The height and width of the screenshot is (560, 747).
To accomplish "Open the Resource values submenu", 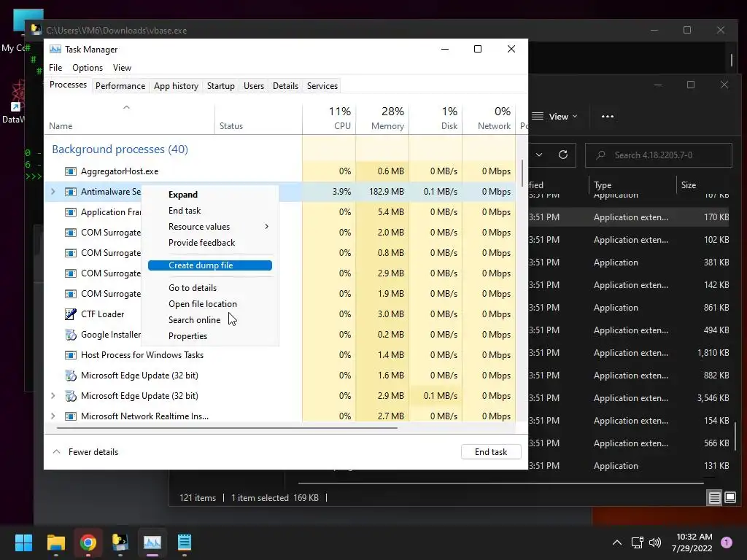I will tap(210, 227).
